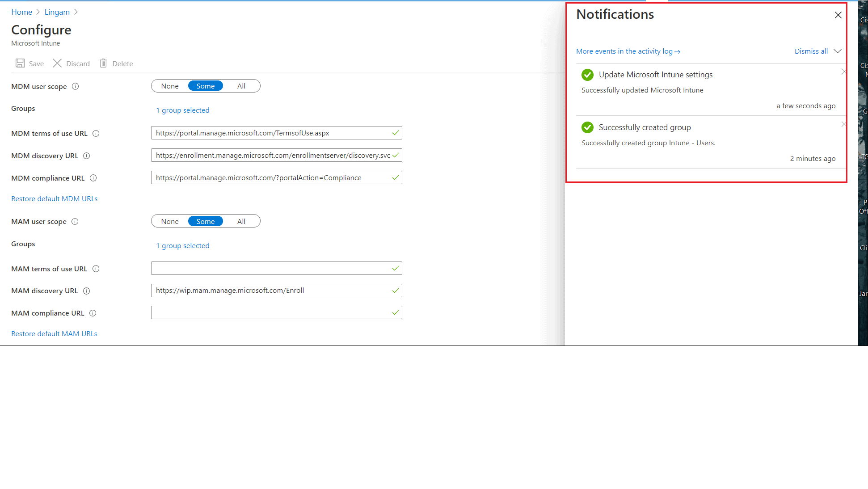The height and width of the screenshot is (489, 868).
Task: Open MDM groups '1 group selected' link
Action: pos(183,110)
